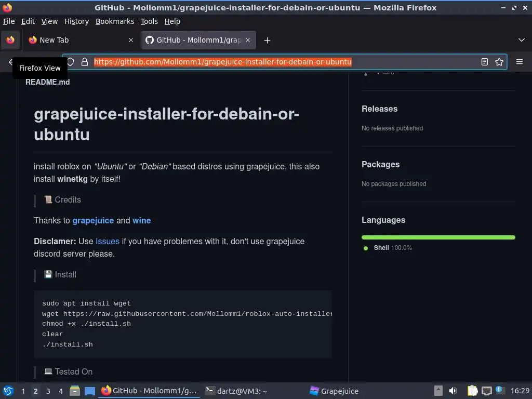This screenshot has width=532, height=399.
Task: Click the README.md file header
Action: coord(47,82)
